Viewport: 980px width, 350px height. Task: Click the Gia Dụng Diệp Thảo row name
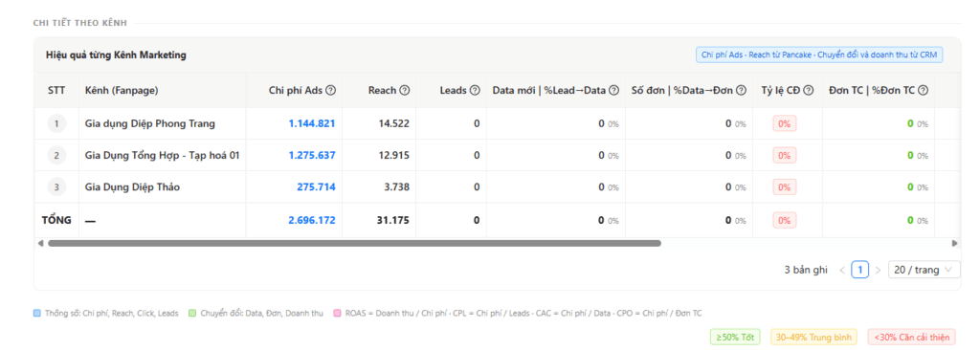coord(132,186)
